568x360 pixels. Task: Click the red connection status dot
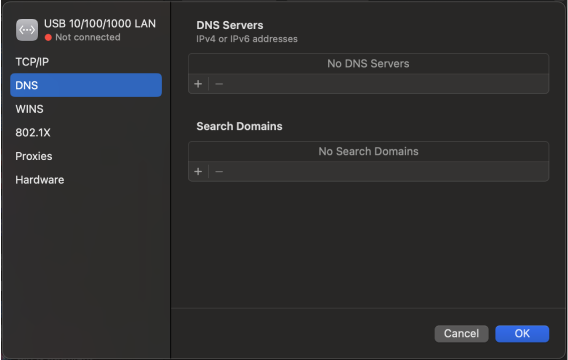click(48, 37)
